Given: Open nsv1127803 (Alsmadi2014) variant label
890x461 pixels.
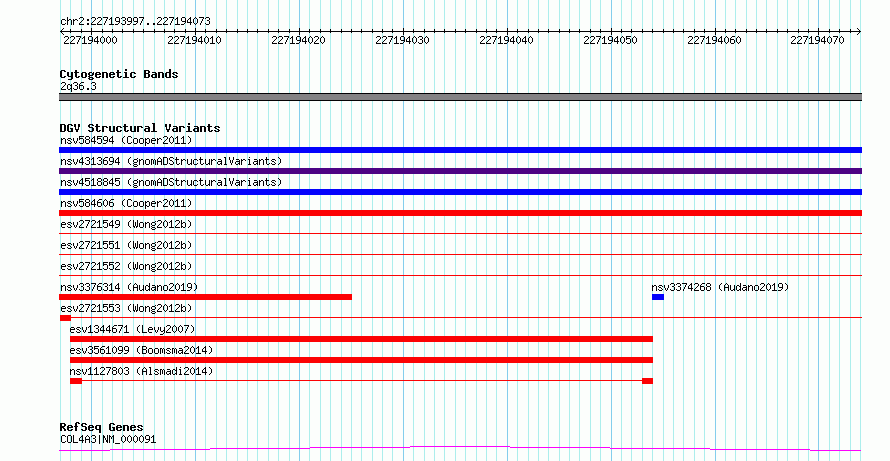Looking at the screenshot, I should (141, 371).
